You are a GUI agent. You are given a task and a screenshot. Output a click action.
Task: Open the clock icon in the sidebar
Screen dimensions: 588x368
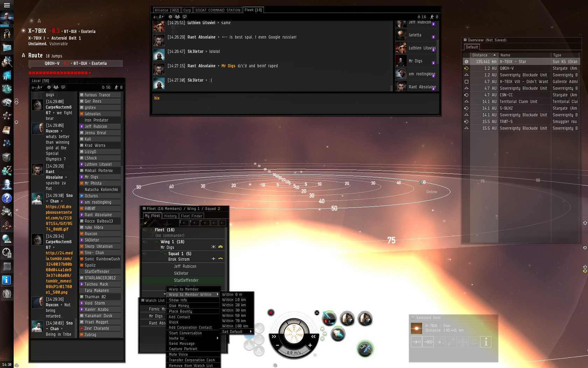click(7, 252)
